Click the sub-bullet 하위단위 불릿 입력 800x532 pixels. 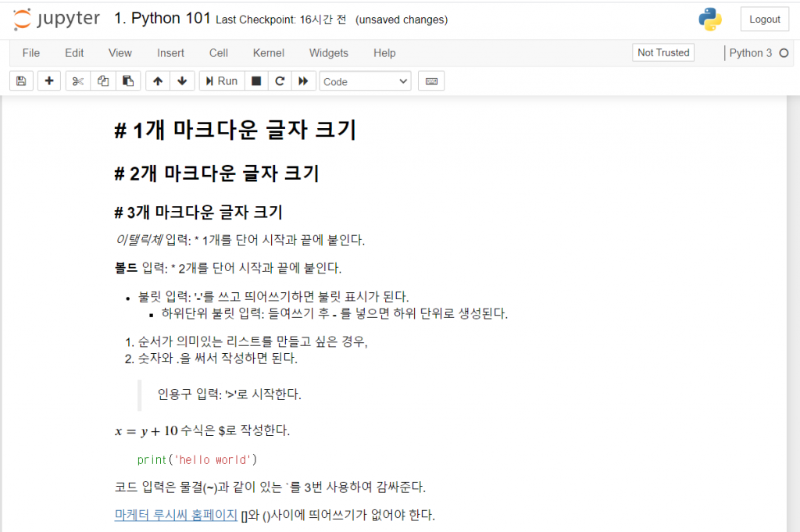point(334,313)
